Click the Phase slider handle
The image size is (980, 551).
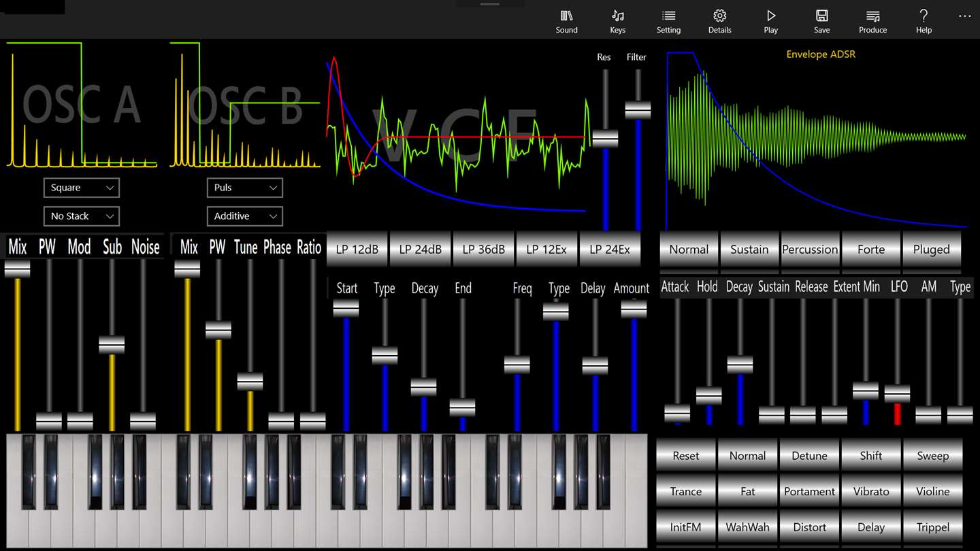[281, 421]
